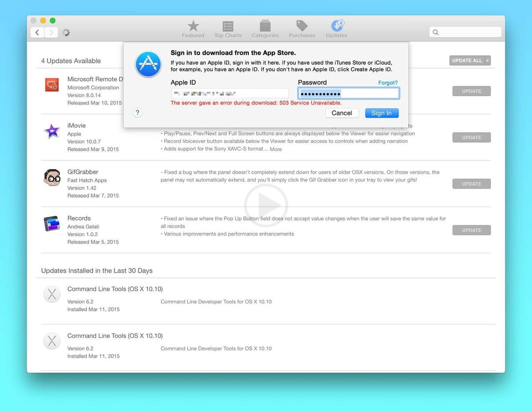Open the Update All dropdown arrow
The height and width of the screenshot is (411, 532).
[488, 61]
